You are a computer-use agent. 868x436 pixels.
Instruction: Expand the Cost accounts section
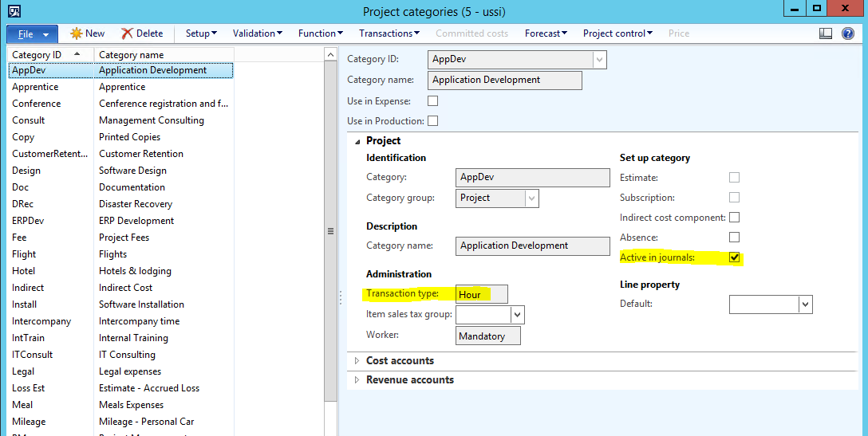coord(357,361)
